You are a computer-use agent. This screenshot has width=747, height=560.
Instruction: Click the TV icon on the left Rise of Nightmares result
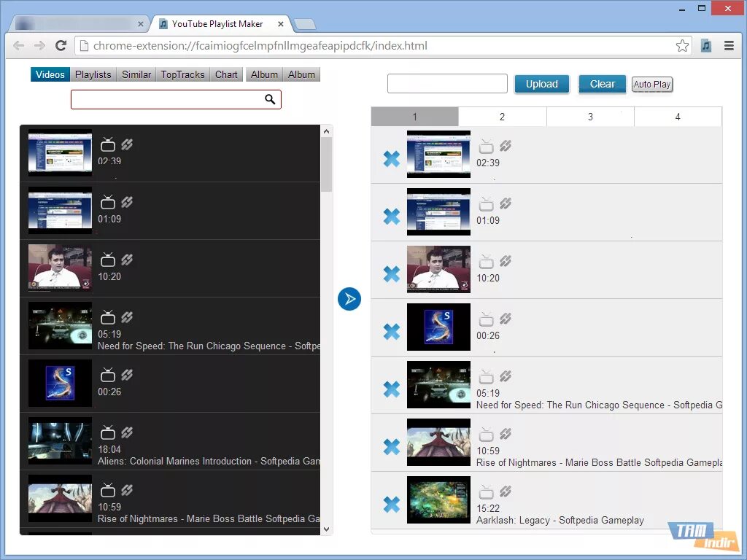(x=108, y=490)
